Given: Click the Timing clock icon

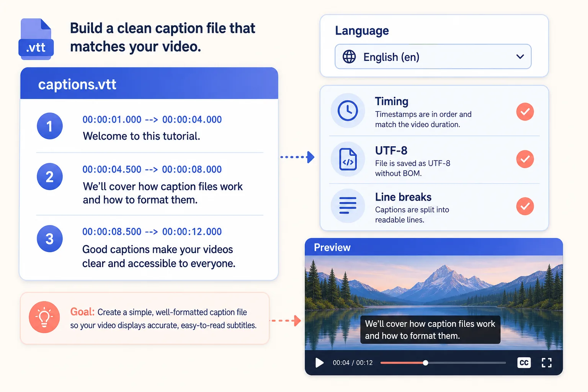Looking at the screenshot, I should (348, 111).
